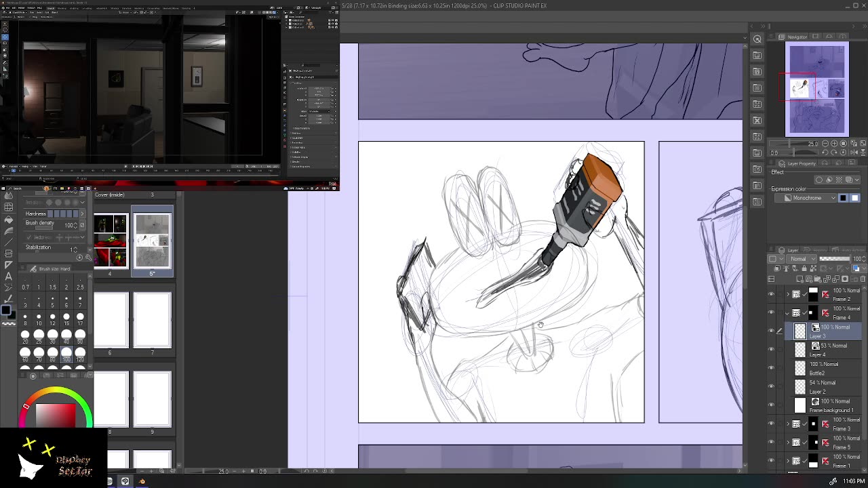Click stabilization stopwatch icon in tool property
Image resolution: width=868 pixels, height=488 pixels.
click(79, 257)
